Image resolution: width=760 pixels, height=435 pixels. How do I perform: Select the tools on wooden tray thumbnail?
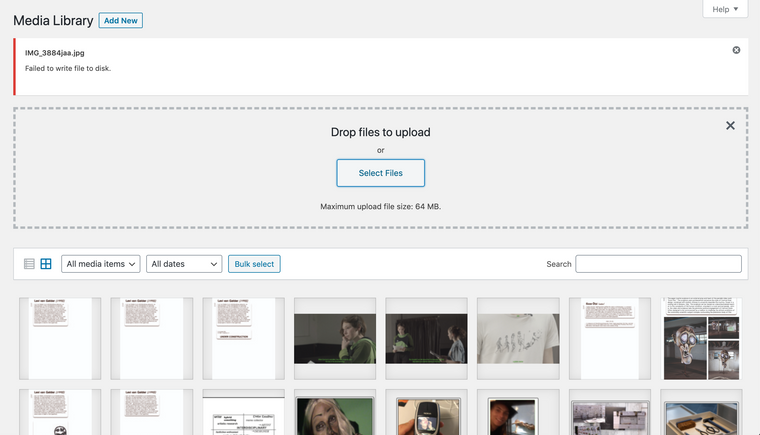coord(701,415)
